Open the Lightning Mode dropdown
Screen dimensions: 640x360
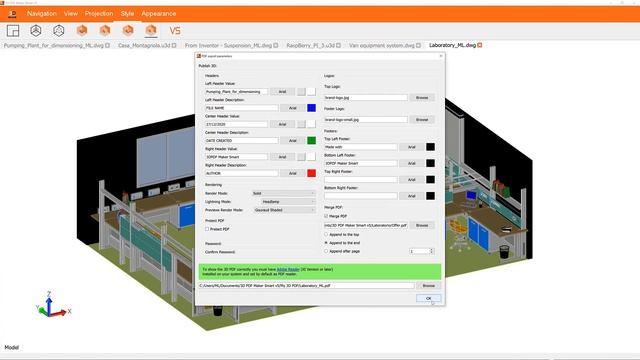coord(288,202)
